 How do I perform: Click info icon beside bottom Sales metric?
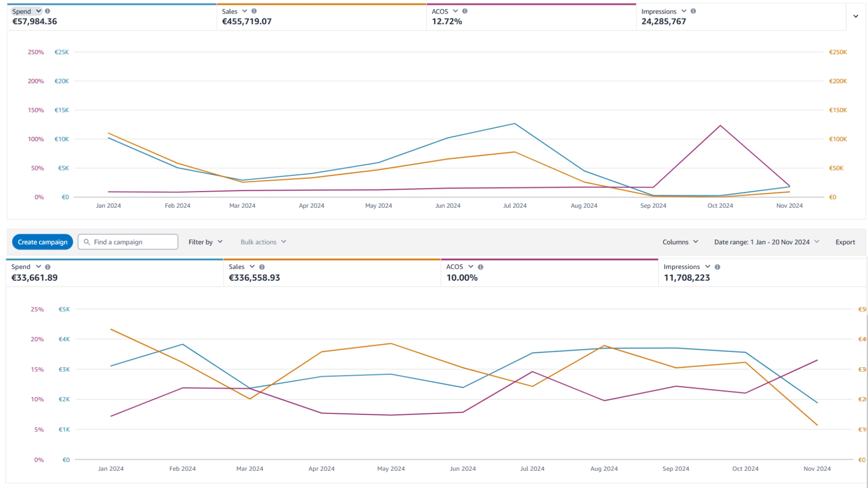click(262, 267)
